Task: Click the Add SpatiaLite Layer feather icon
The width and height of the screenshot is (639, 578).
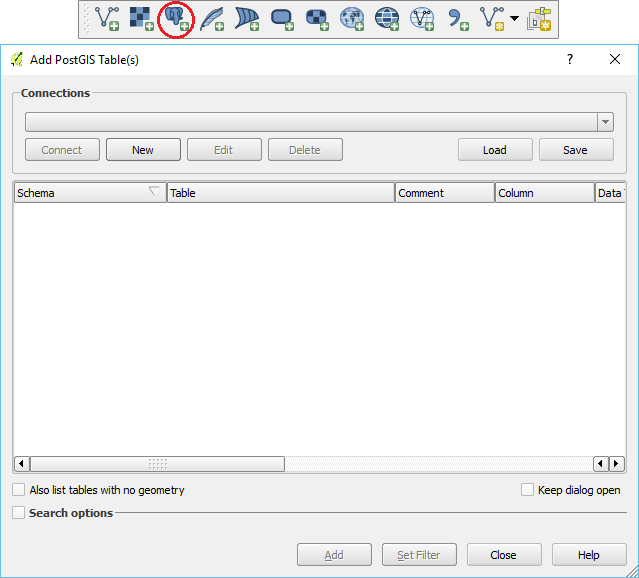Action: (212, 19)
